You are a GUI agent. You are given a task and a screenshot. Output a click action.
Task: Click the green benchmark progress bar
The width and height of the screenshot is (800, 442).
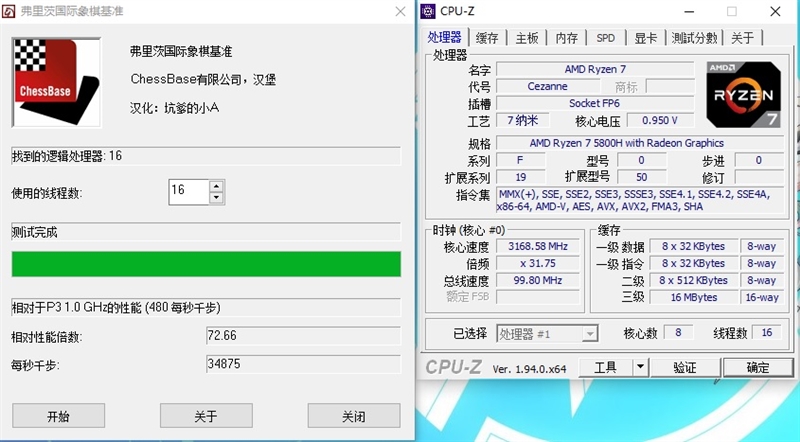point(206,264)
